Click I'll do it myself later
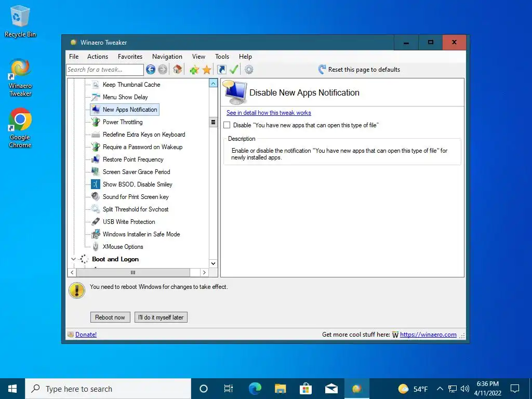 tap(161, 317)
